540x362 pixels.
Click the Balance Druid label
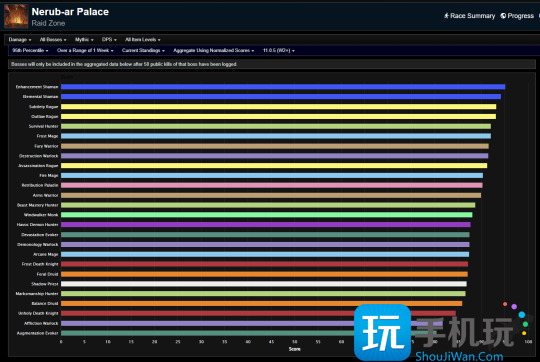pyautogui.click(x=45, y=303)
